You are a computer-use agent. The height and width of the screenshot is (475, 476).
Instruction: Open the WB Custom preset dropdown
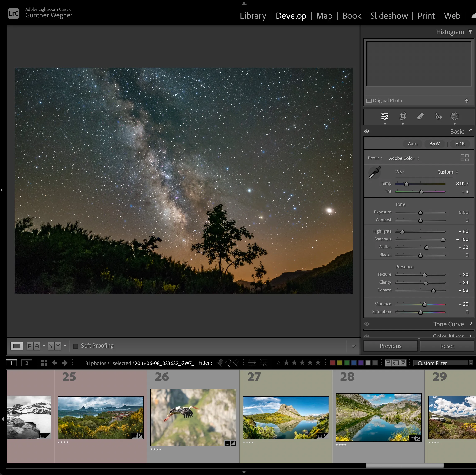[x=447, y=172]
